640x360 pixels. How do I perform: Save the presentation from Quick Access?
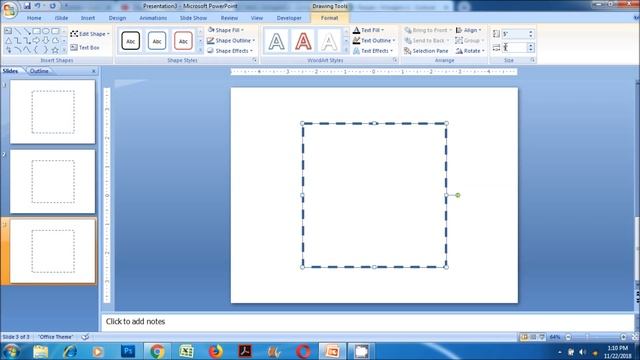(27, 6)
